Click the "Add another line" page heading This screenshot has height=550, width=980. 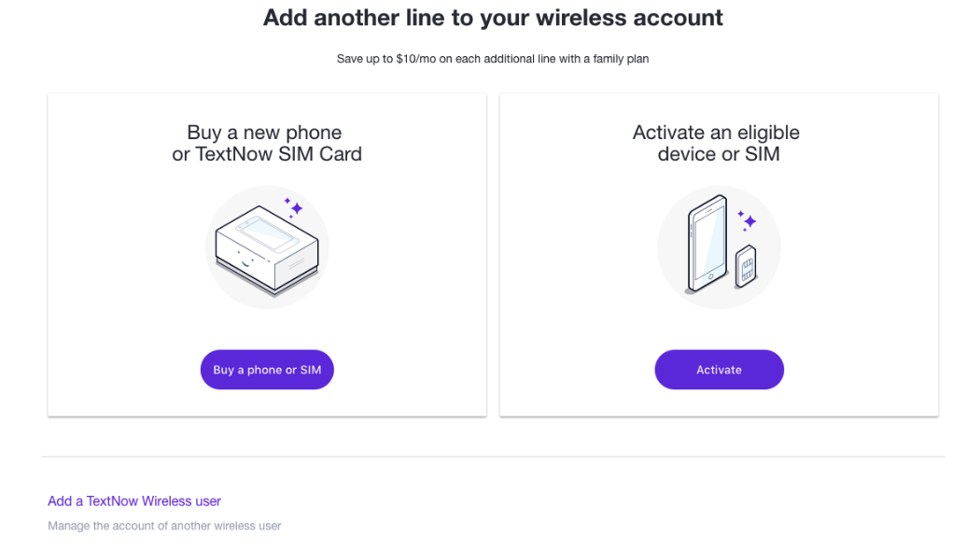click(493, 17)
